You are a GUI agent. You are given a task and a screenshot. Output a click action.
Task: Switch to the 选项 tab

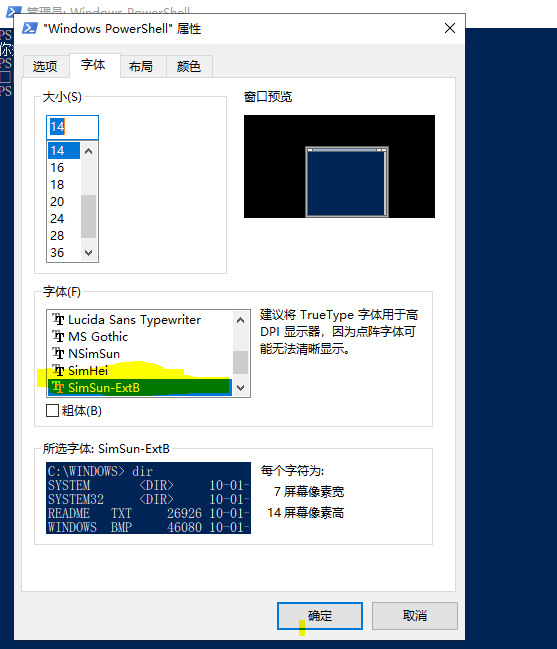pos(45,66)
